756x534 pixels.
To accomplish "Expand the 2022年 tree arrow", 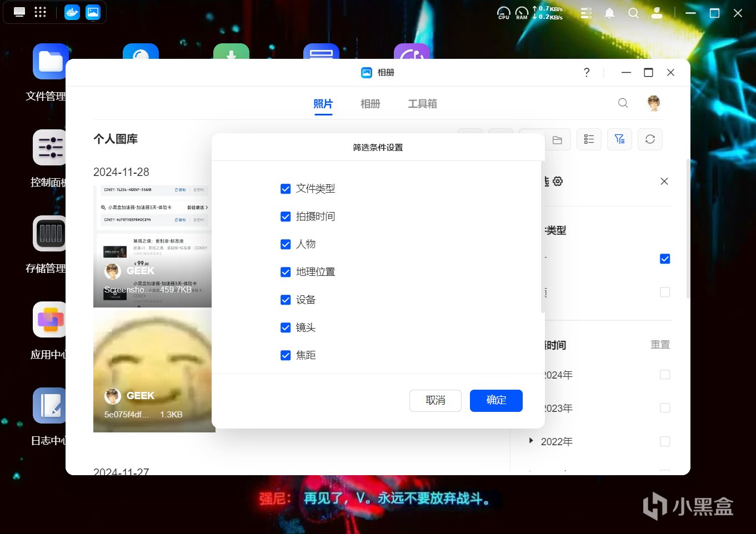I will (531, 441).
